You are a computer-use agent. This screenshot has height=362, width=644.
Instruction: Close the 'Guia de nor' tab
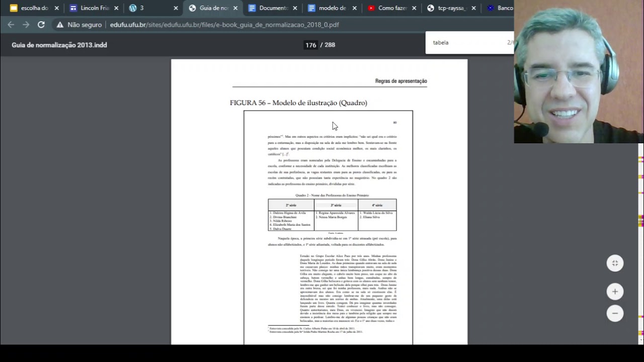pos(235,8)
